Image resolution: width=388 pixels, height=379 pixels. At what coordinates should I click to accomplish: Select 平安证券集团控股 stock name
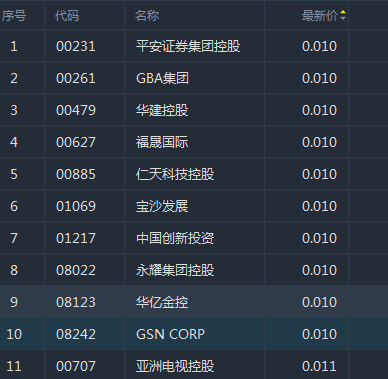[188, 46]
